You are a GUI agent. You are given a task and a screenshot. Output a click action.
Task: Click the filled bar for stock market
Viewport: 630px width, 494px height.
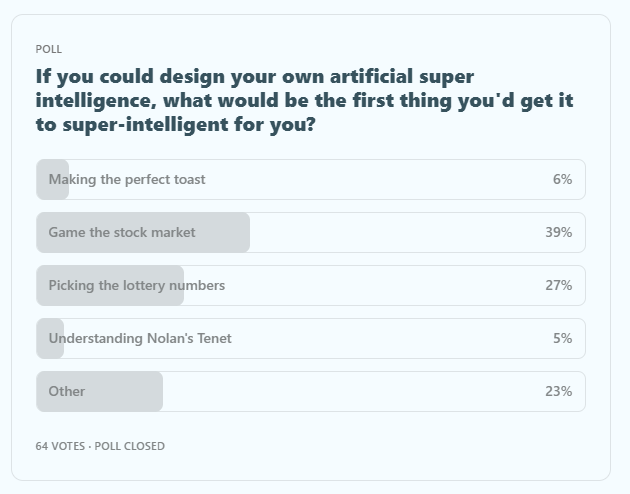[x=225, y=232]
